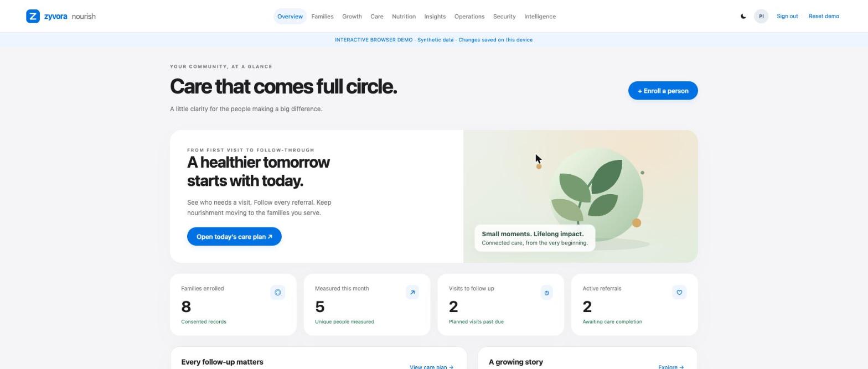Click the interactive browser demo banner text

pos(434,40)
